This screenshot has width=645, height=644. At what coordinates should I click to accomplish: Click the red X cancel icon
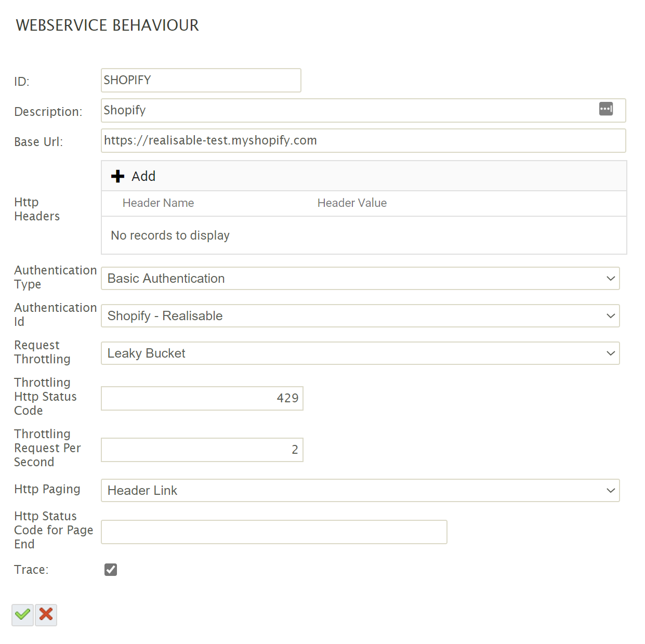point(46,615)
